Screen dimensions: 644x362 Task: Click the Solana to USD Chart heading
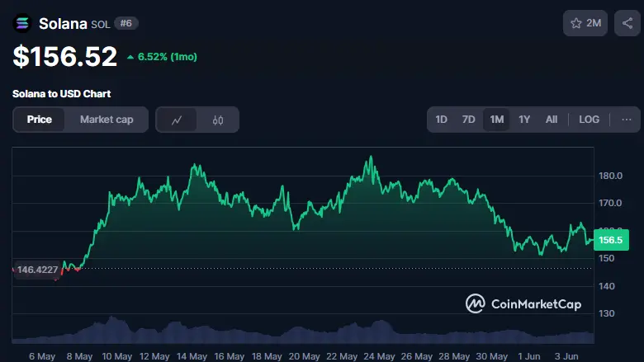(62, 94)
